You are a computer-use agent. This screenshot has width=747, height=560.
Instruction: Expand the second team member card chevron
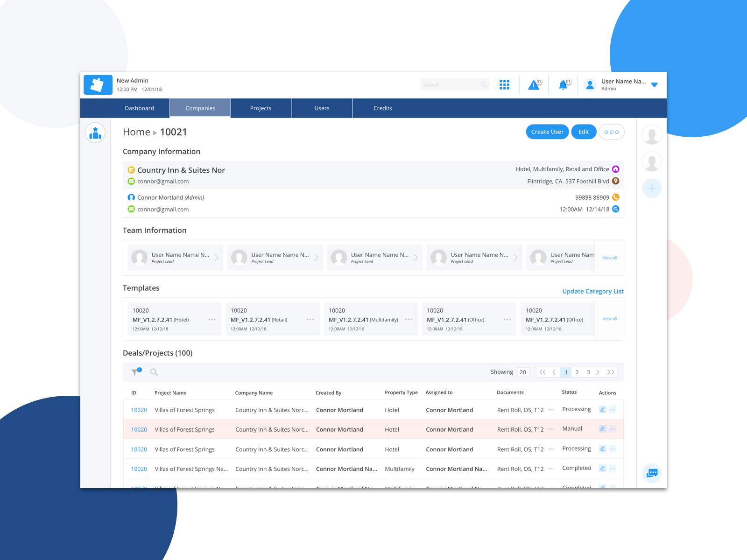click(x=316, y=258)
